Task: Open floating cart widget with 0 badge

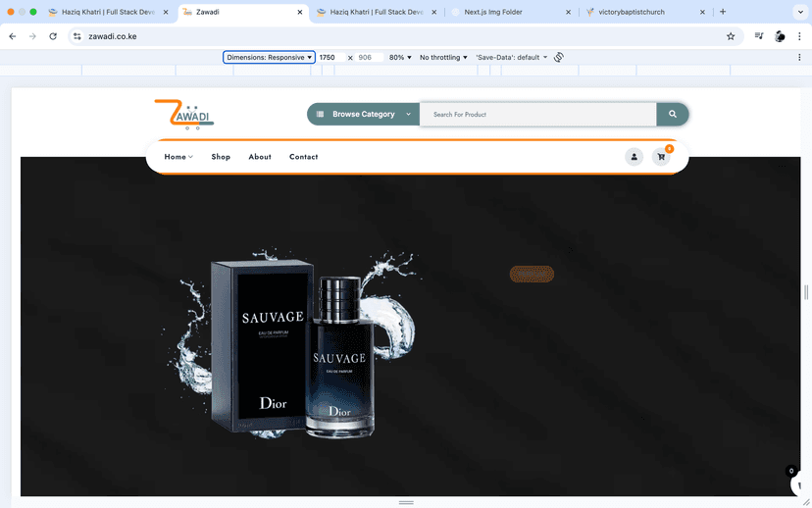Action: point(797,482)
